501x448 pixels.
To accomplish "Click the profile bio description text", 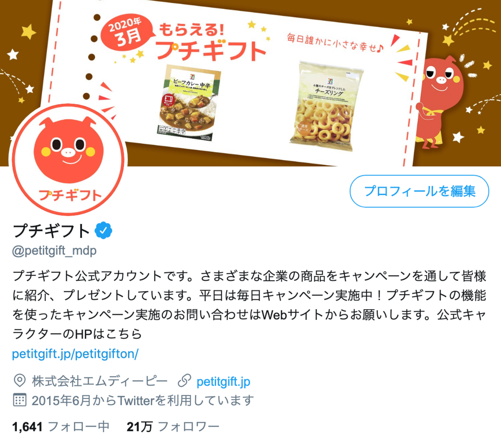I will pyautogui.click(x=249, y=305).
